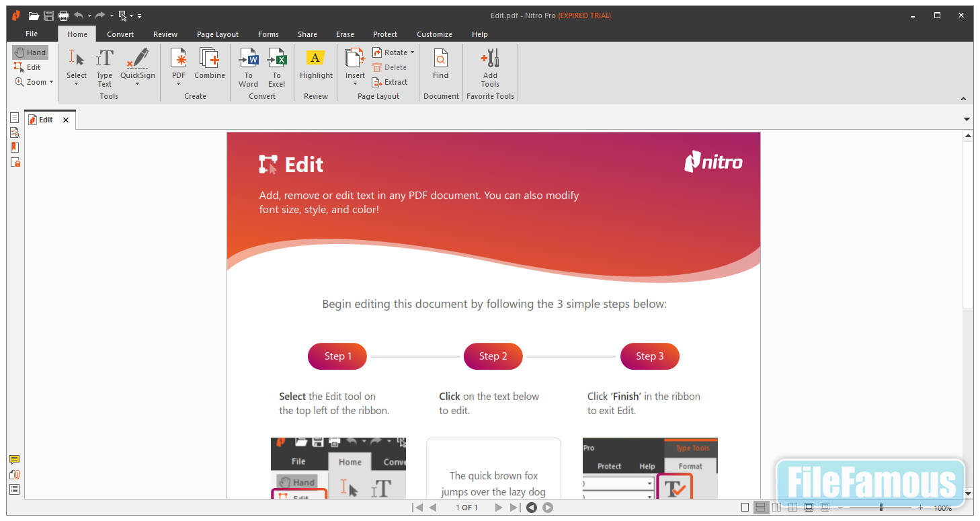
Task: Expand the Rotate dropdown arrow
Action: (x=412, y=52)
